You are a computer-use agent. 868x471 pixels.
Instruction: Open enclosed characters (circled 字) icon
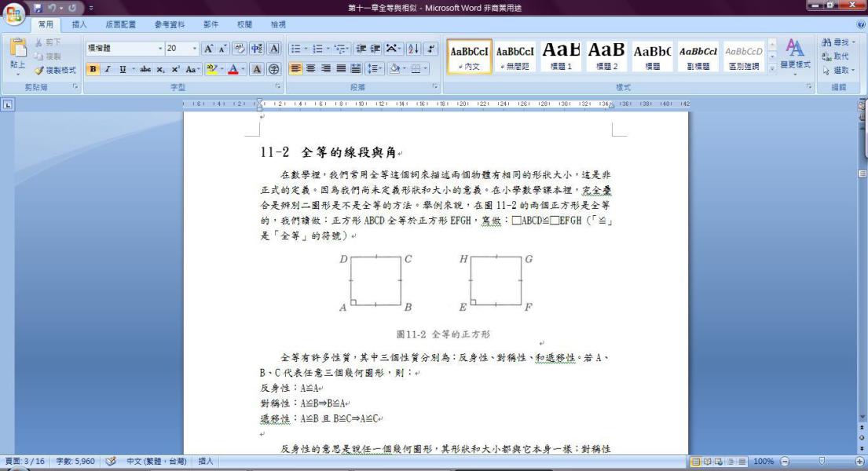click(273, 69)
